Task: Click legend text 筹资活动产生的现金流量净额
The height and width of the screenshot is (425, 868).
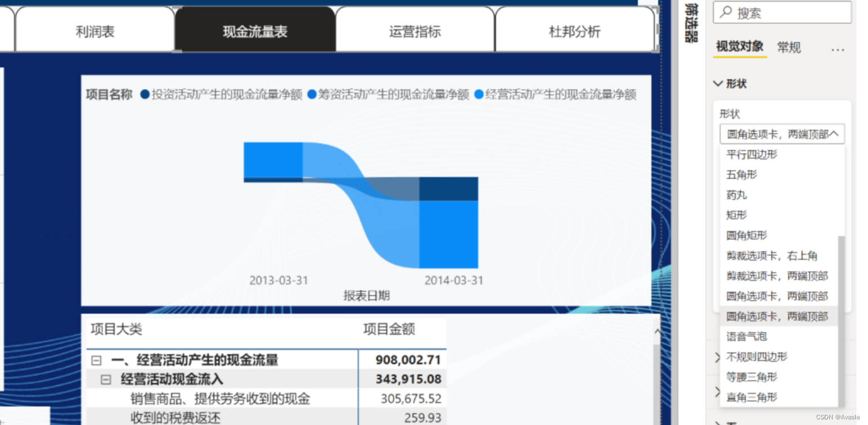Action: [394, 94]
